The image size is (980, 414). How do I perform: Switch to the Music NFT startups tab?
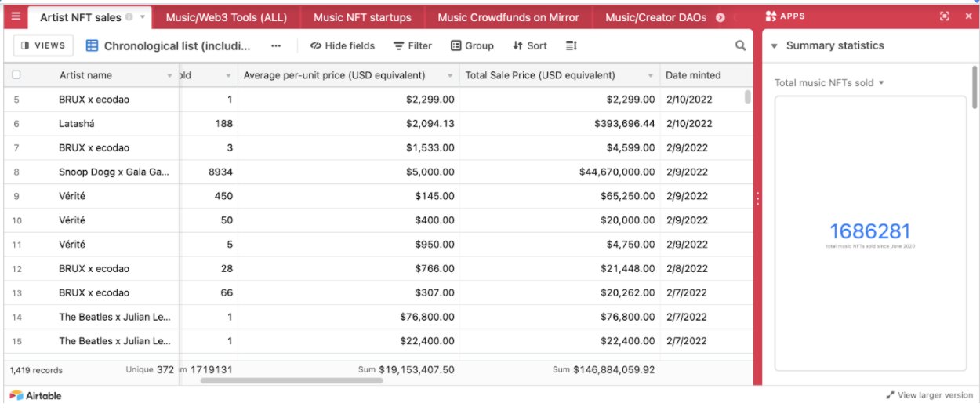(362, 17)
